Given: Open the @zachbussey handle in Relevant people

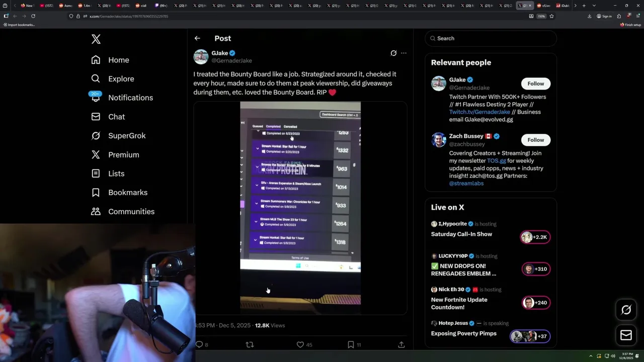Looking at the screenshot, I should click(x=467, y=144).
